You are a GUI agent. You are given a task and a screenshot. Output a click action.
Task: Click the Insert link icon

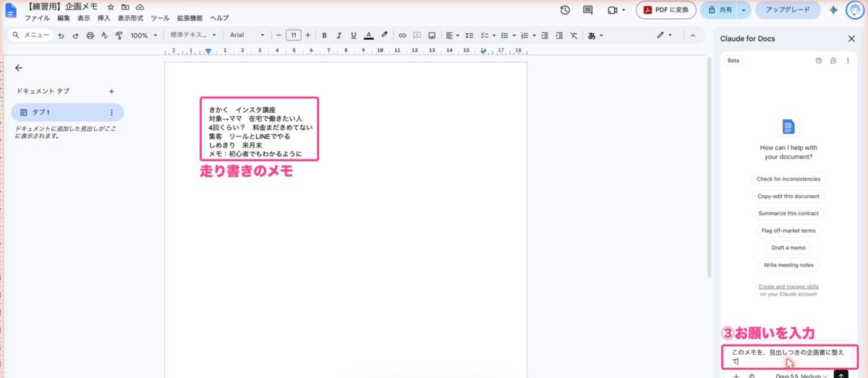tap(403, 35)
